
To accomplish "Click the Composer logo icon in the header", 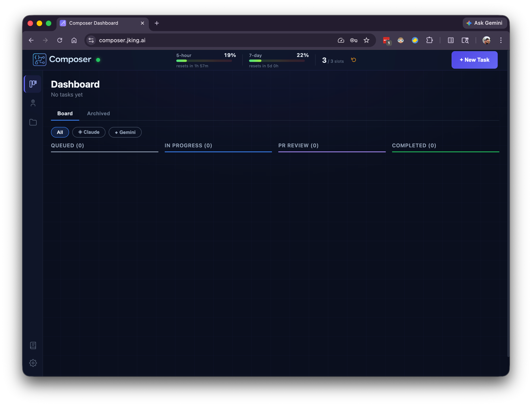I will (39, 59).
